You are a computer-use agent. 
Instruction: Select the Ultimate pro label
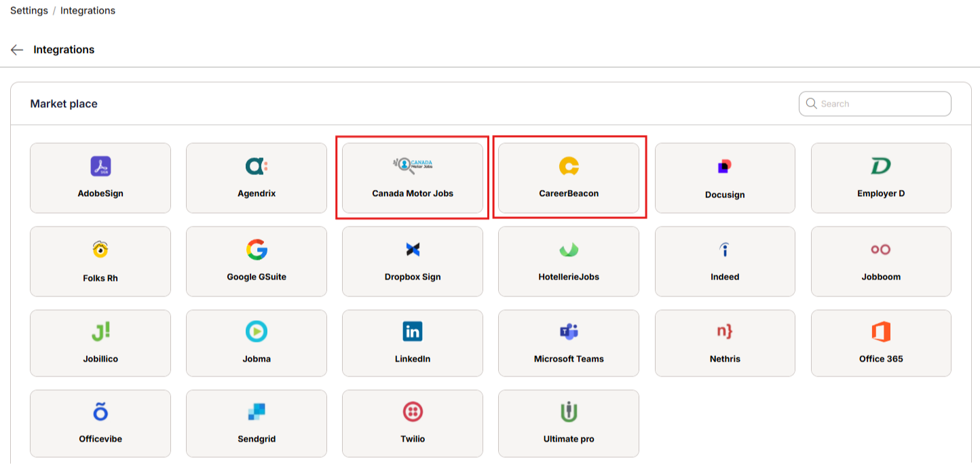569,439
